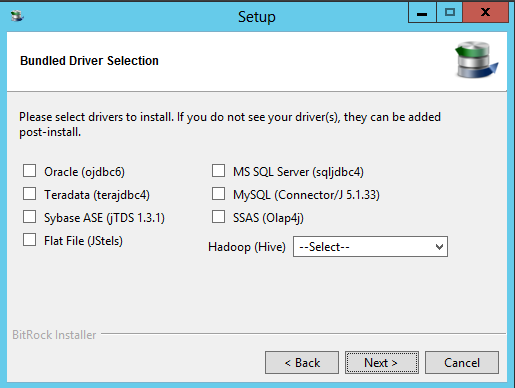Check the MySQL (Connector/J 5.1.33) option
The height and width of the screenshot is (388, 515).
coord(218,193)
